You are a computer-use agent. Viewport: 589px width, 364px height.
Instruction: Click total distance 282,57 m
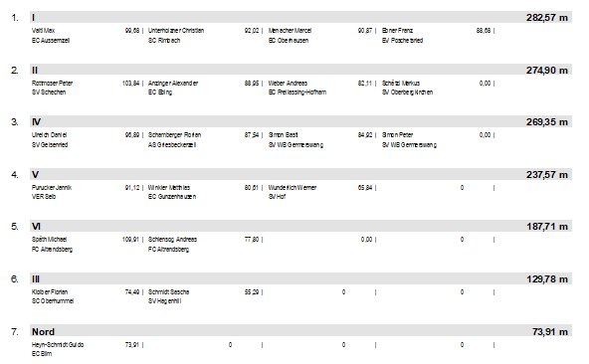[x=547, y=18]
